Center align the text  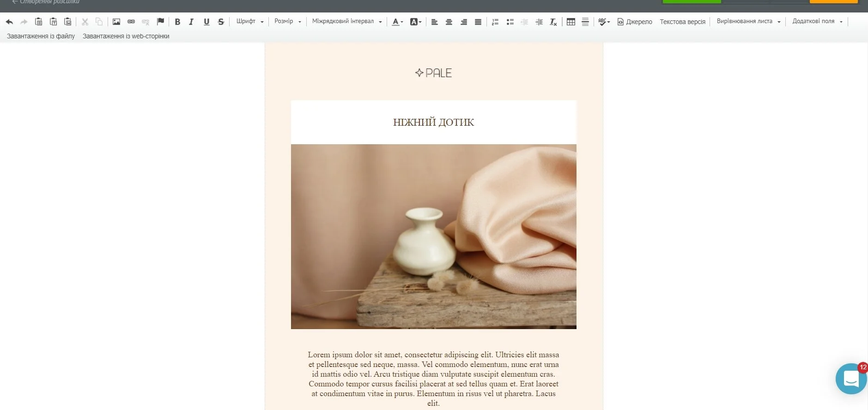[449, 22]
